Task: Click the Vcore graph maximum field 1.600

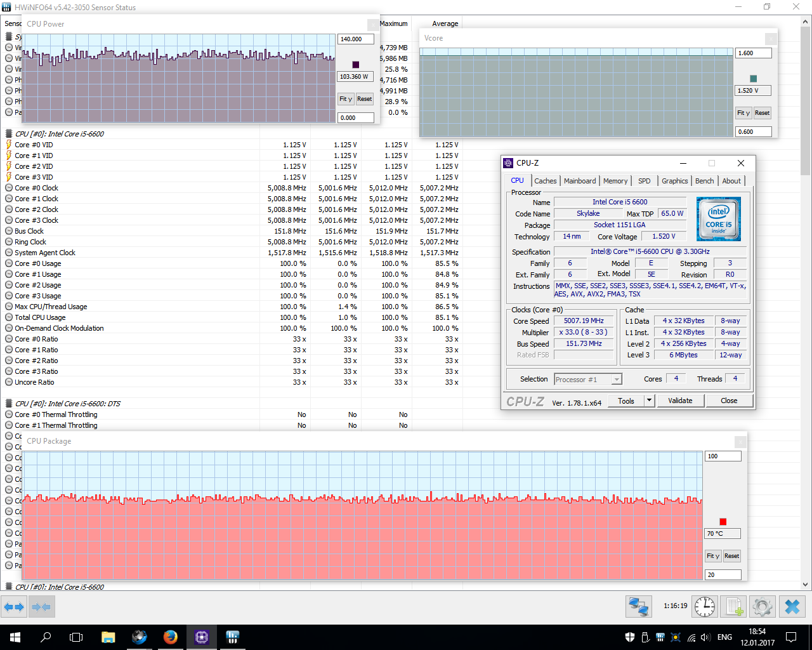Action: 754,53
